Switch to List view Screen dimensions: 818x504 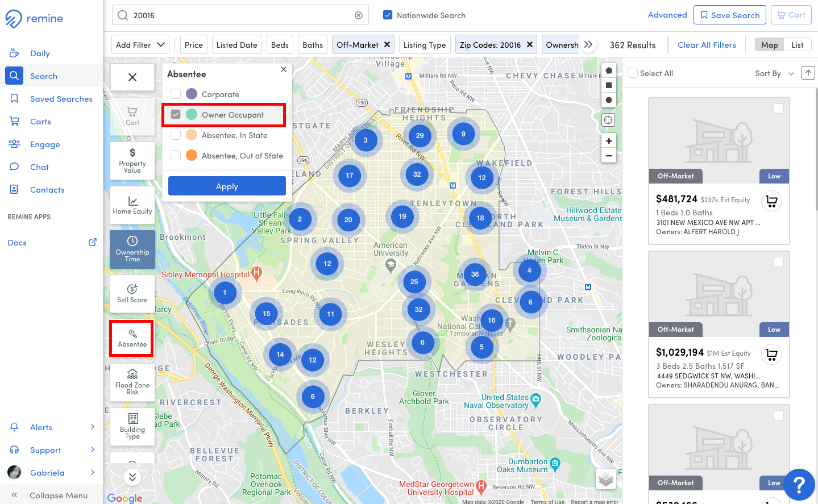click(x=798, y=45)
